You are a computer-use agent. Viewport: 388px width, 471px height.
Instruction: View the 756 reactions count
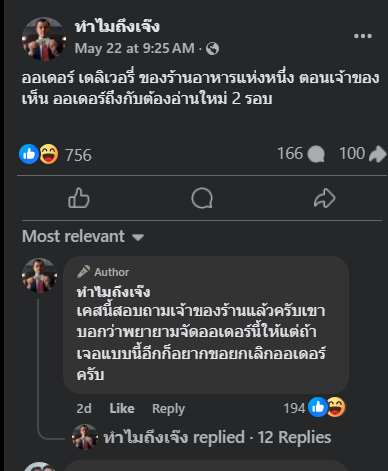pyautogui.click(x=78, y=155)
